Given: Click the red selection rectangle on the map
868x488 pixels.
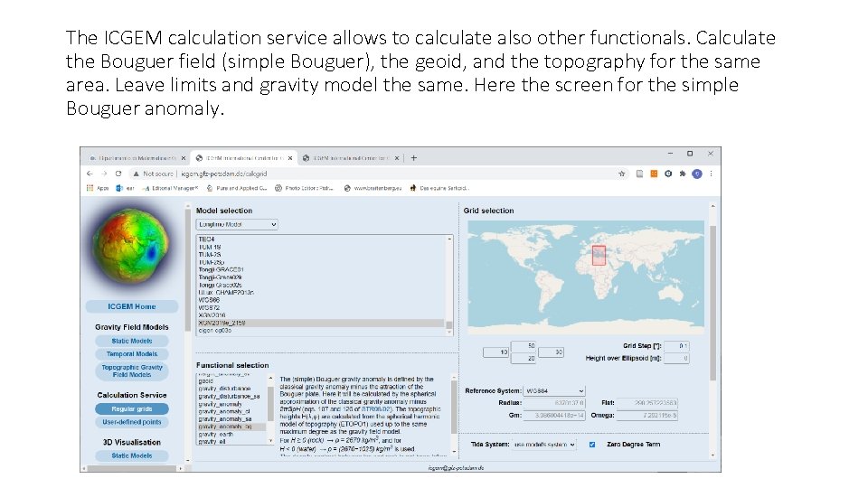Looking at the screenshot, I should [x=599, y=256].
